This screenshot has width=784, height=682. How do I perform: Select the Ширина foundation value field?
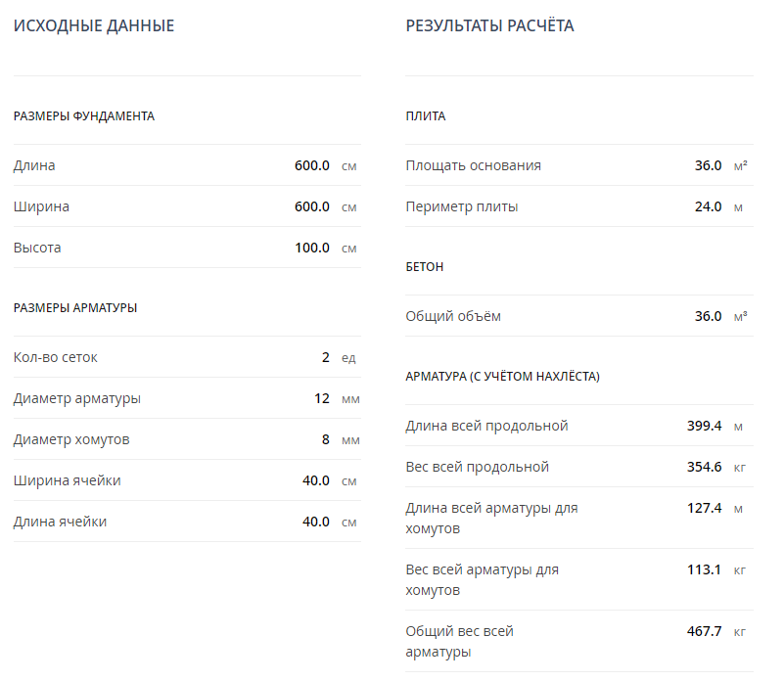pyautogui.click(x=311, y=206)
